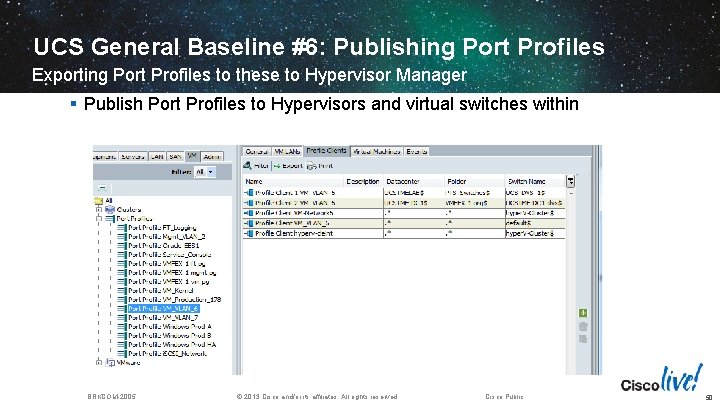Click the Filter button label
The height and width of the screenshot is (405, 720).
pyautogui.click(x=261, y=166)
